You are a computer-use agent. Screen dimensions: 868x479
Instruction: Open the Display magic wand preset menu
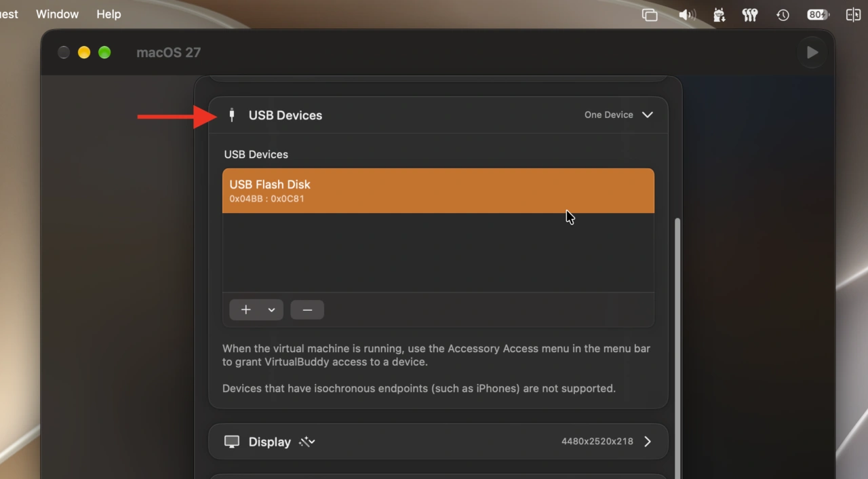(x=307, y=442)
